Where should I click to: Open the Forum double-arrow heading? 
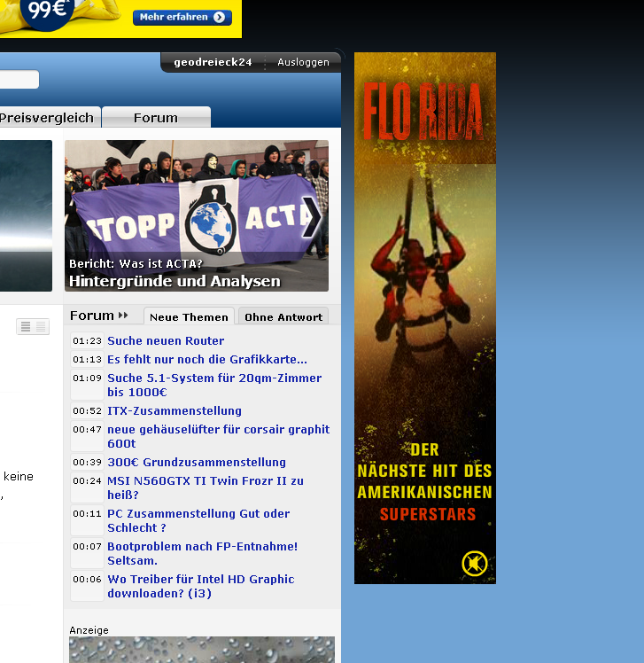[99, 316]
